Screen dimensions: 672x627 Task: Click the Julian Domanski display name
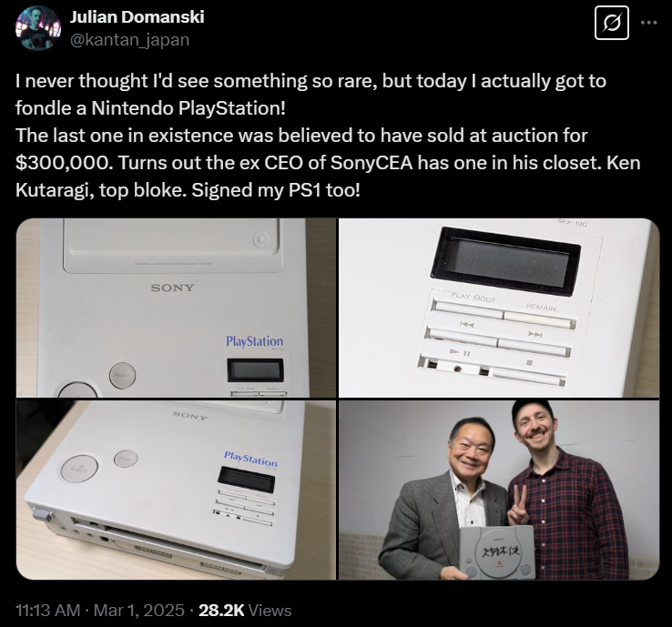click(137, 17)
